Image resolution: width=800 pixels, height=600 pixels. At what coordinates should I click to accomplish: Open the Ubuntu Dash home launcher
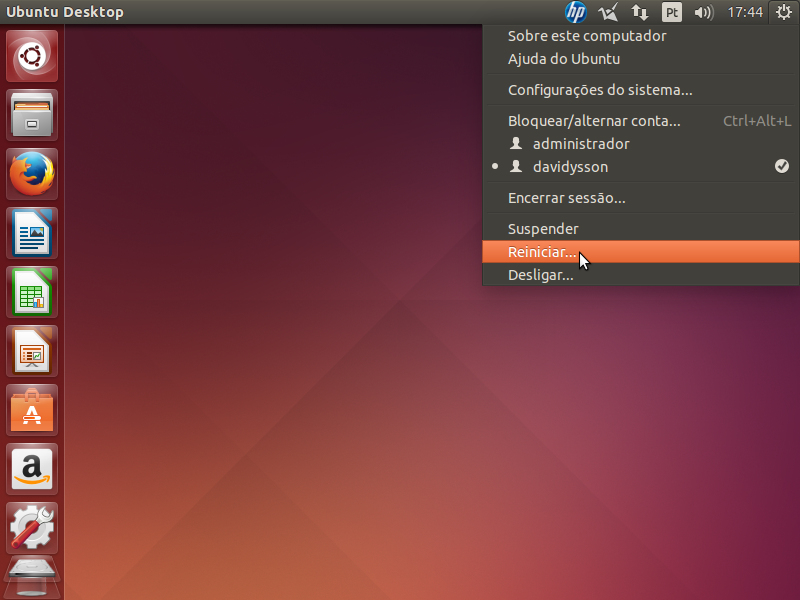33,57
